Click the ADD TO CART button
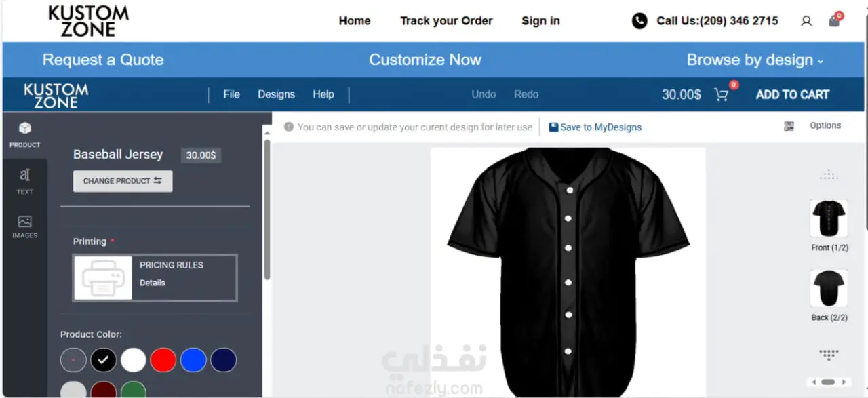Screen dimensions: 868x398 tap(793, 95)
